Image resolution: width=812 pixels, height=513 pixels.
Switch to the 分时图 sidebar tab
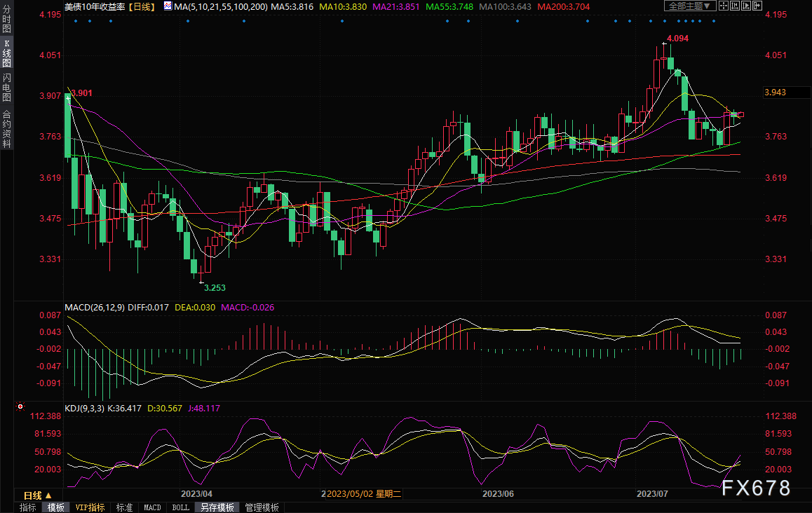click(7, 19)
